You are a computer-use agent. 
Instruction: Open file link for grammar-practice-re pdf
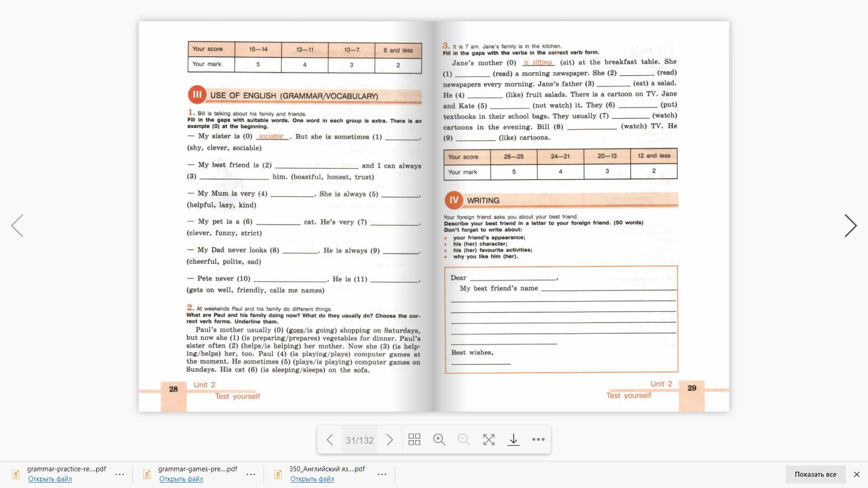(50, 479)
